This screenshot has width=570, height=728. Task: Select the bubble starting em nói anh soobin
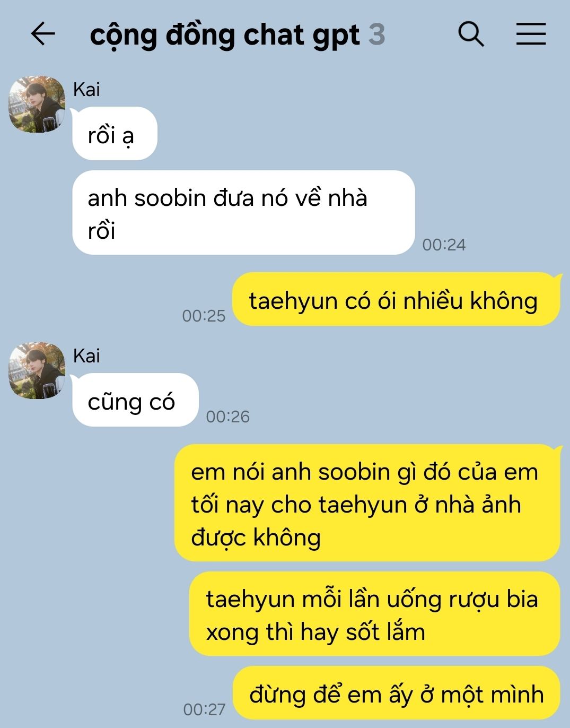(x=367, y=503)
